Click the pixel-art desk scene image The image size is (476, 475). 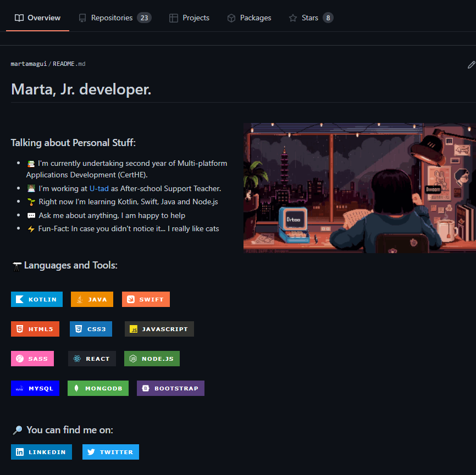pyautogui.click(x=359, y=188)
